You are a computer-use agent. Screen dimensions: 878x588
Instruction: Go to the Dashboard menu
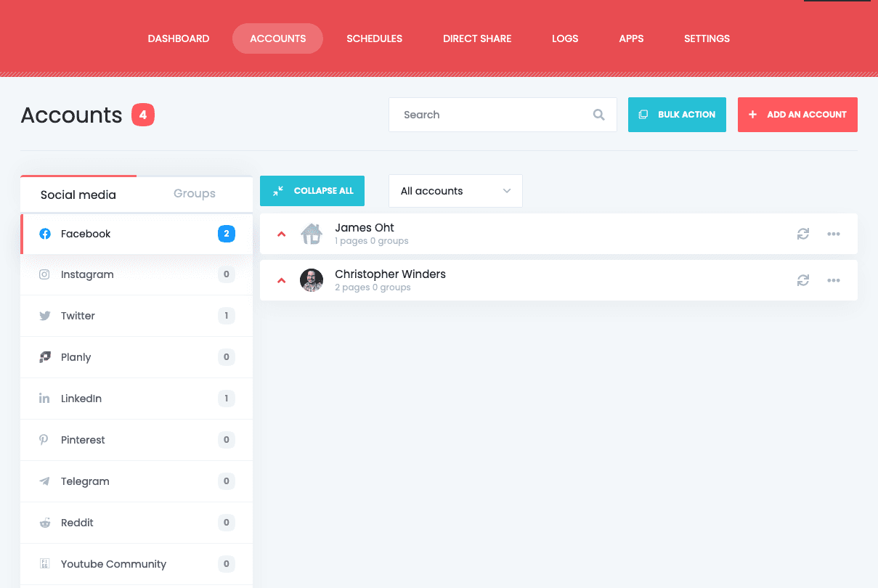click(x=179, y=38)
